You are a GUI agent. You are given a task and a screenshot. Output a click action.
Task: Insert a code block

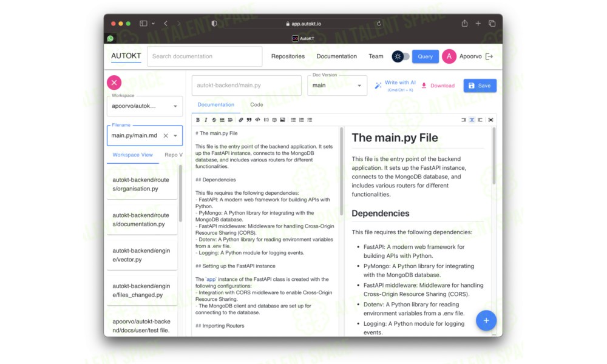pyautogui.click(x=266, y=120)
